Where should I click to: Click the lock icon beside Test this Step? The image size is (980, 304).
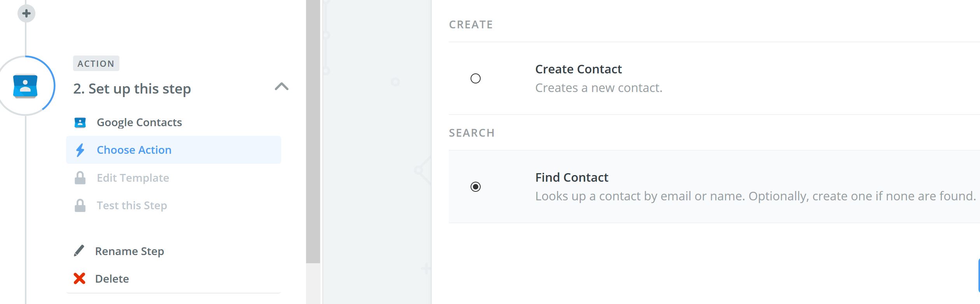click(x=80, y=205)
